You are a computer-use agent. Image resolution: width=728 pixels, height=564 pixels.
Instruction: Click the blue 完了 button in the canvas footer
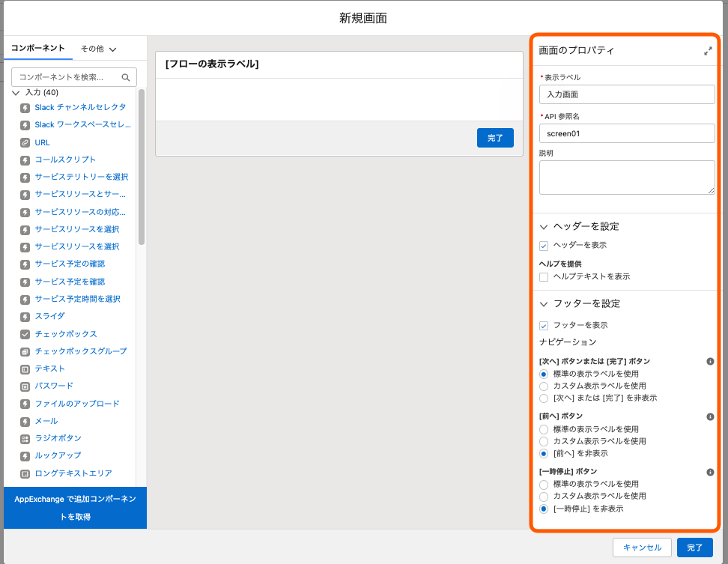(495, 138)
